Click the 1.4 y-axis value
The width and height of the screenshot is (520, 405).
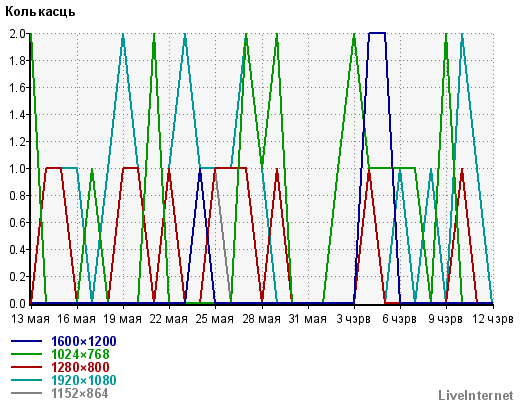17,115
